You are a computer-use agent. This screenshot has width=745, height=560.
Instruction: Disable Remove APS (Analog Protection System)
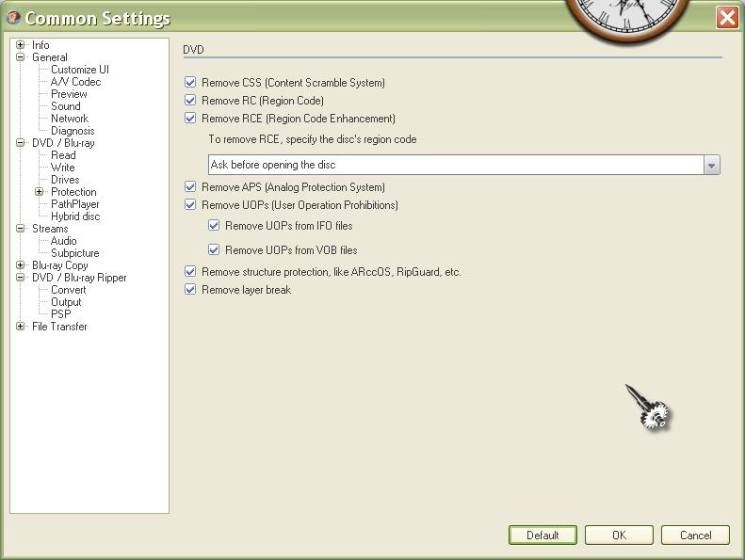(191, 187)
